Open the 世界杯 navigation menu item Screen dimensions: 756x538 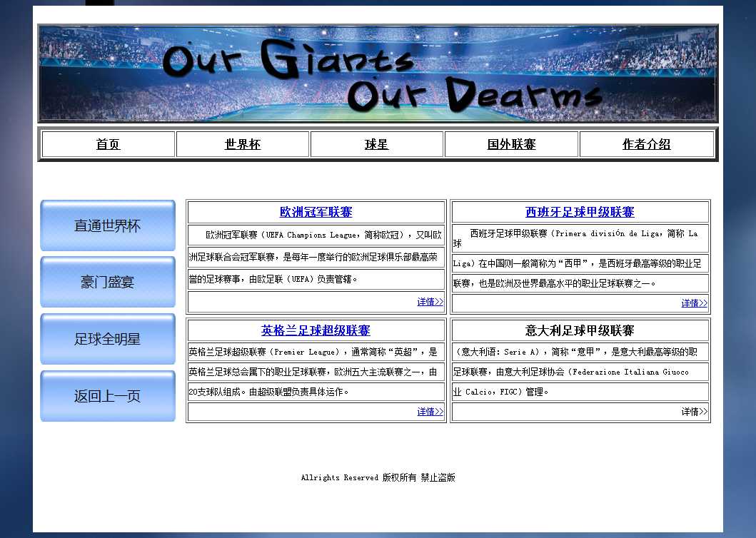(x=243, y=144)
